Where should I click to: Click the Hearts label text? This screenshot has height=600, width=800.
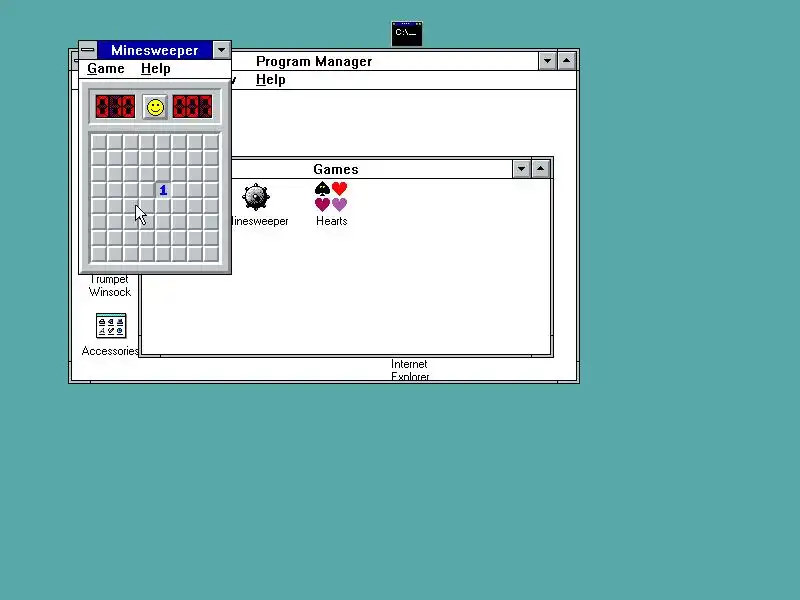[332, 221]
